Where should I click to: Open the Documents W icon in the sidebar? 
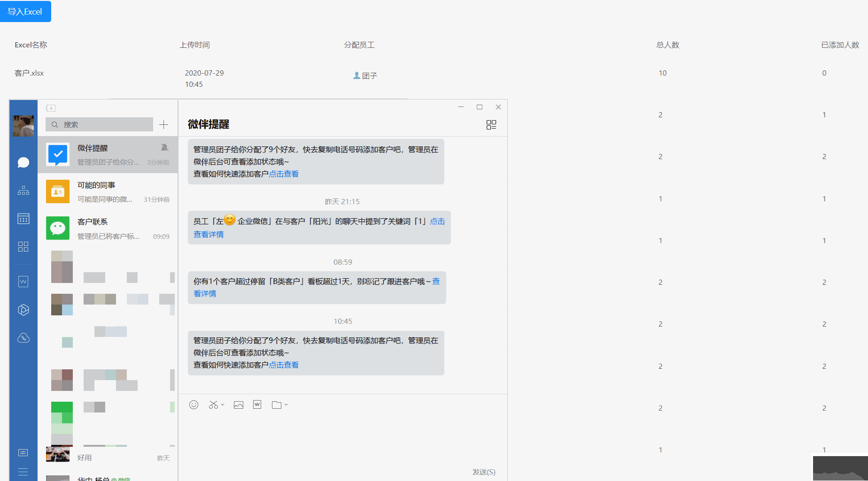(23, 281)
